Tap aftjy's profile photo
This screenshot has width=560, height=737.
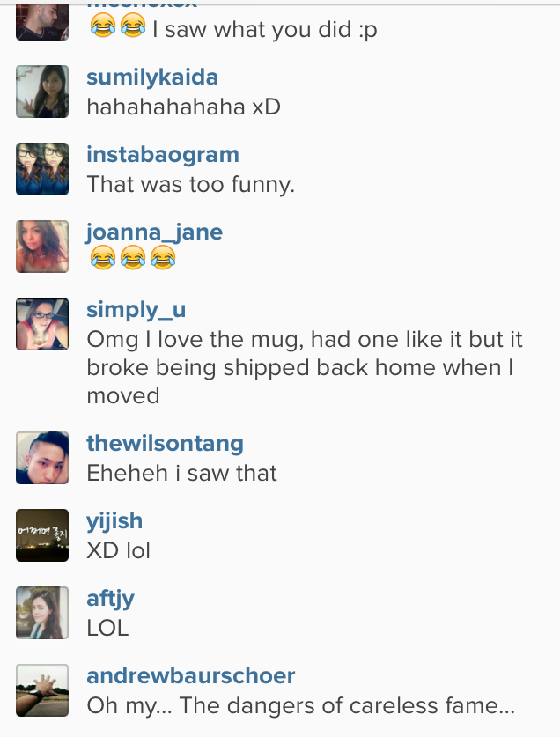[x=42, y=613]
